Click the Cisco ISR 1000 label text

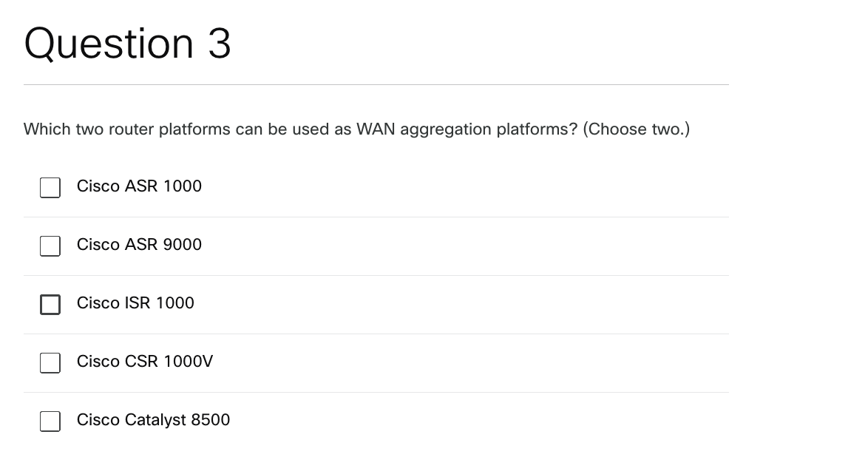click(135, 303)
